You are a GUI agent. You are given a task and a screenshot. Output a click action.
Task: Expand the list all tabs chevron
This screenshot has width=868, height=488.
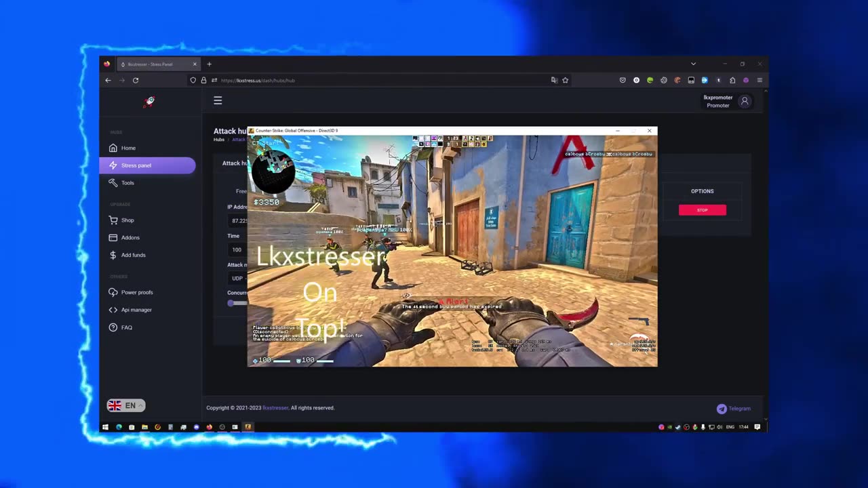pos(693,64)
